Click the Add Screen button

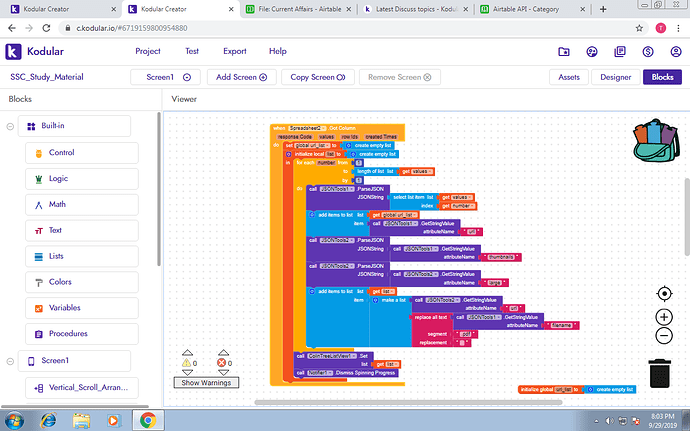242,77
